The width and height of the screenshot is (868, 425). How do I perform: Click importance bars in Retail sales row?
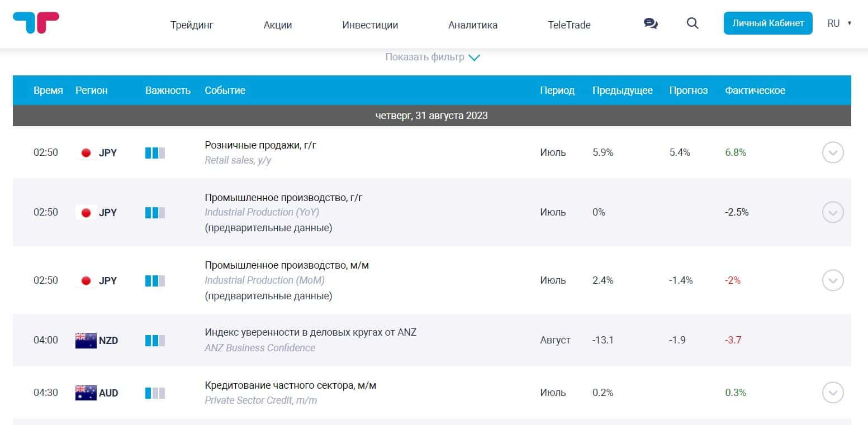(155, 152)
